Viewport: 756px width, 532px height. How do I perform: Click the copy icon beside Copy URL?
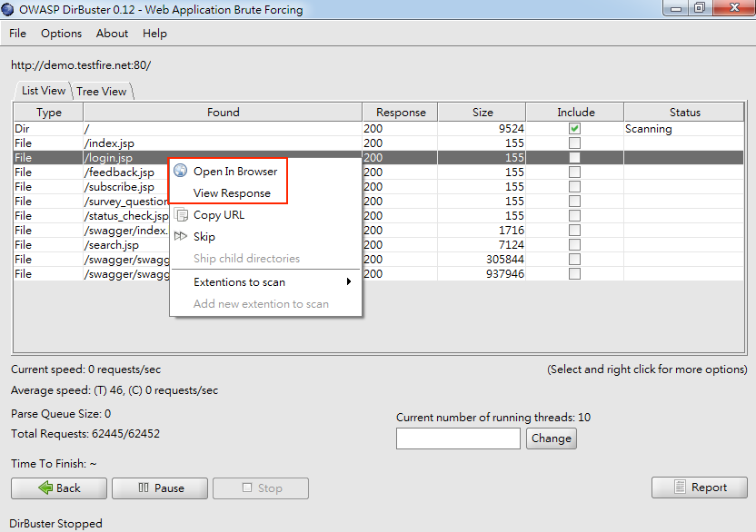tap(181, 214)
